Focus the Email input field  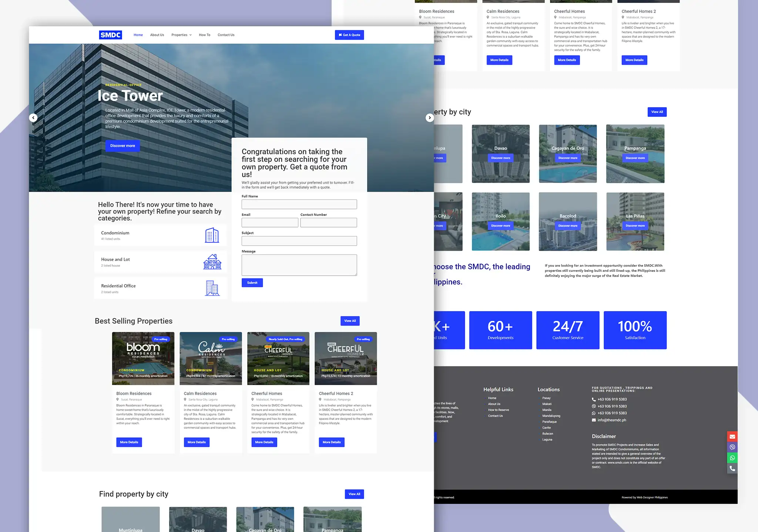click(270, 222)
